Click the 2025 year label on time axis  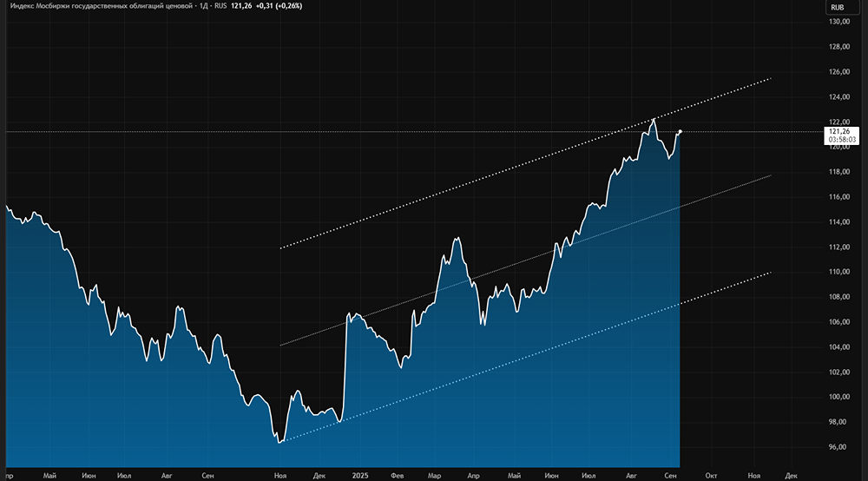pyautogui.click(x=360, y=476)
